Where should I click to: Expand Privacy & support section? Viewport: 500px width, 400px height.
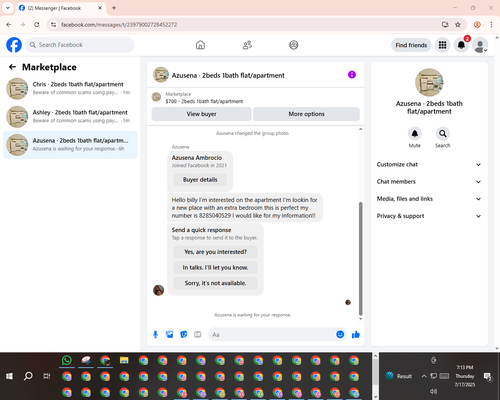pos(429,216)
